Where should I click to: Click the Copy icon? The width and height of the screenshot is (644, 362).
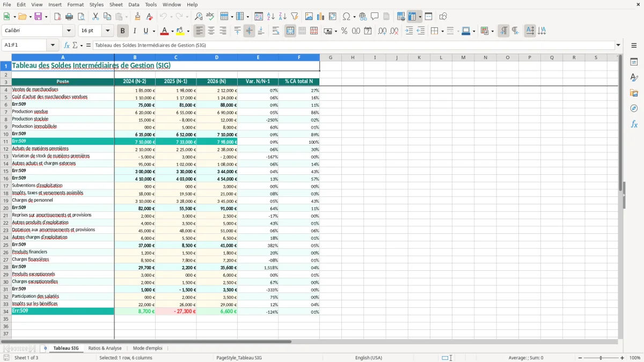click(x=107, y=17)
